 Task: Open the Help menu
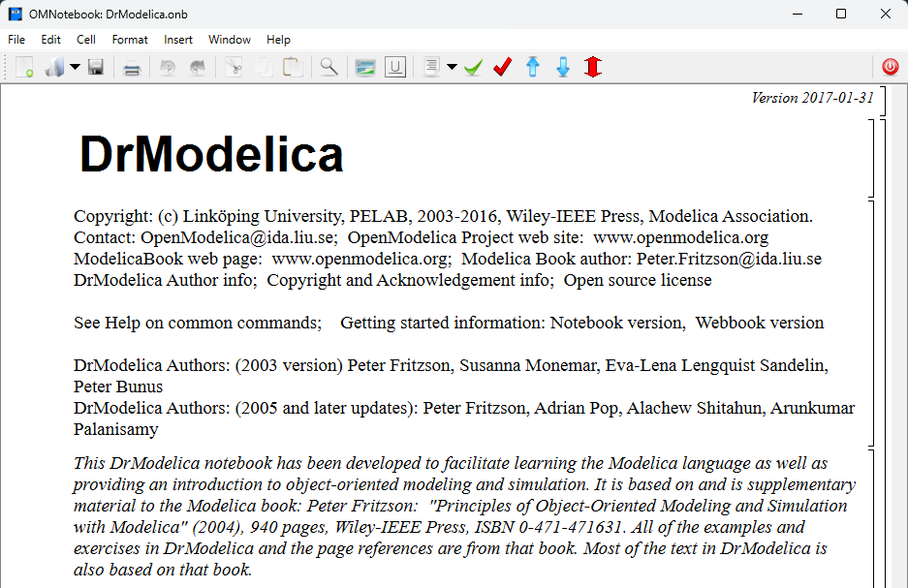coord(278,40)
